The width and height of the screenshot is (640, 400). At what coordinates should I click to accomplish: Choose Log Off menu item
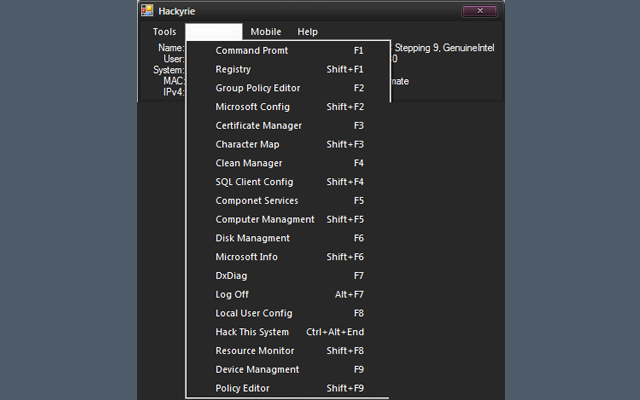pos(232,294)
